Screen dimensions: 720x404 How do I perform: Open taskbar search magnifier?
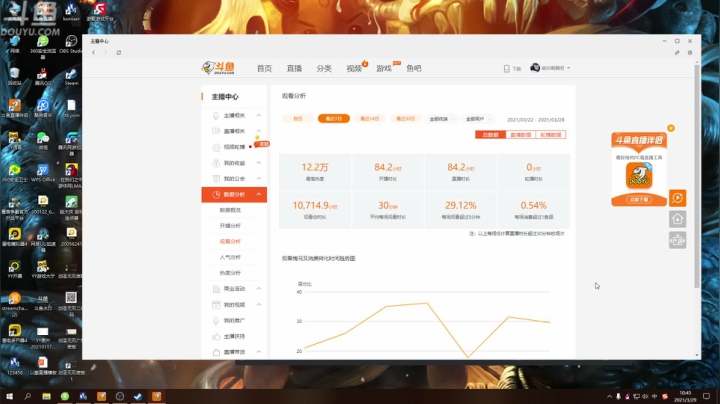(28, 396)
